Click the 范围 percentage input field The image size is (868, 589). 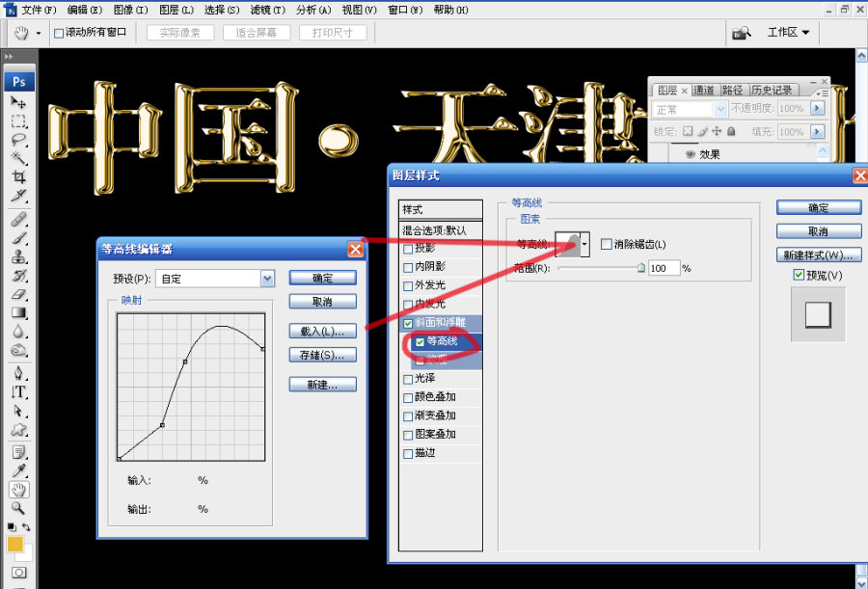pyautogui.click(x=664, y=268)
